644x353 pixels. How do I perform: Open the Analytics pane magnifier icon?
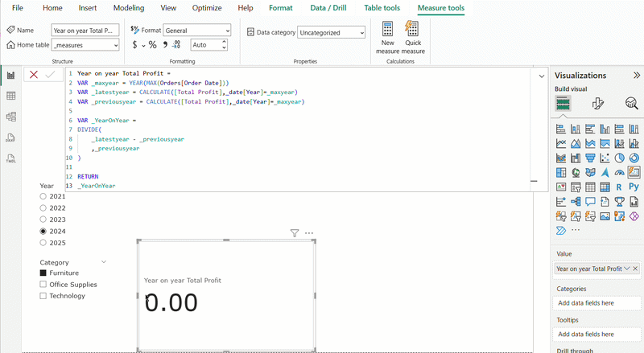point(631,104)
